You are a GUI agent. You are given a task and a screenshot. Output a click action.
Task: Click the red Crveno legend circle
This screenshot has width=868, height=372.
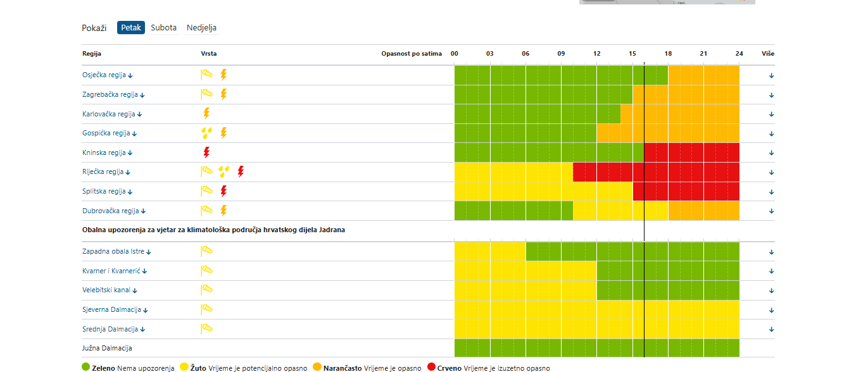click(432, 367)
